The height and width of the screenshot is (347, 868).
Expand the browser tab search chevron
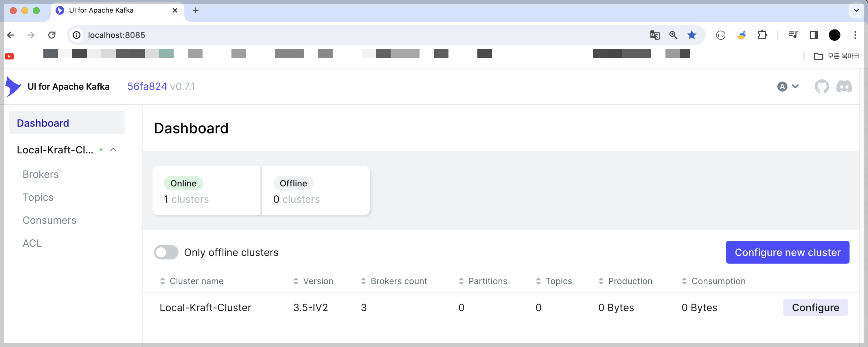(856, 10)
